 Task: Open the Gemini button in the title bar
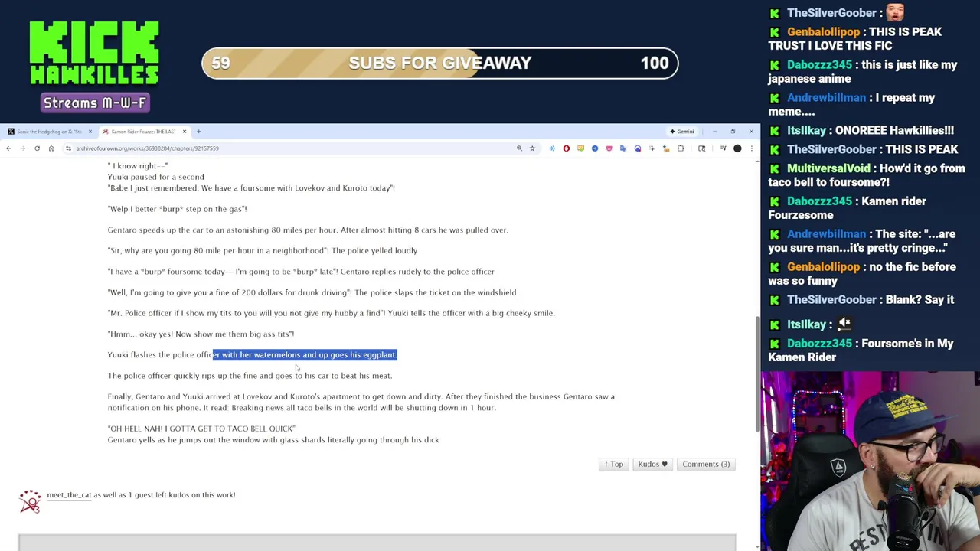pos(682,132)
